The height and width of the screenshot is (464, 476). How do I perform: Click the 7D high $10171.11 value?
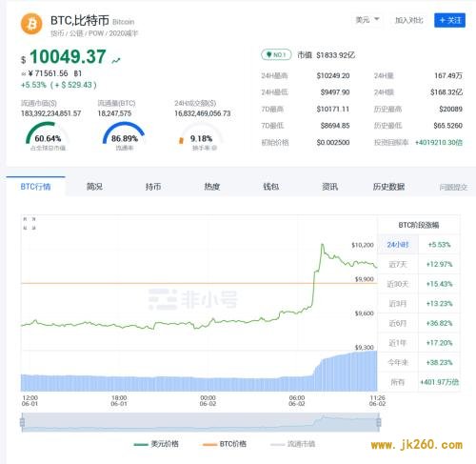point(333,109)
